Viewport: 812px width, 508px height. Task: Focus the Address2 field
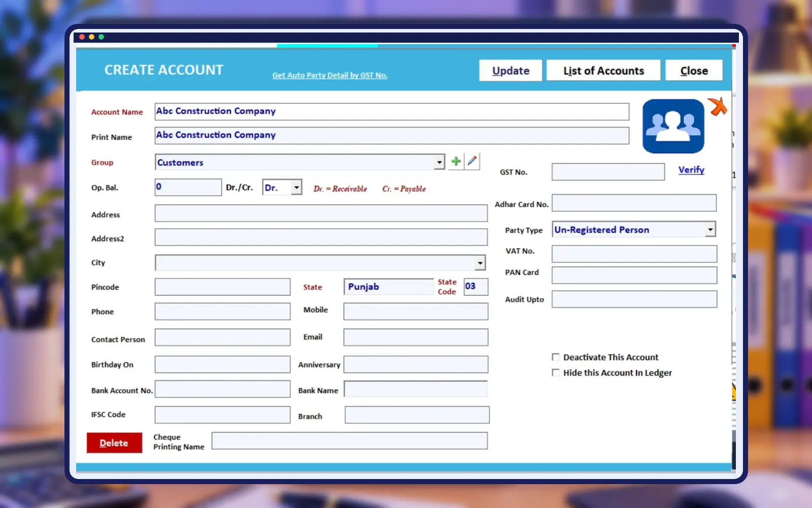tap(321, 237)
